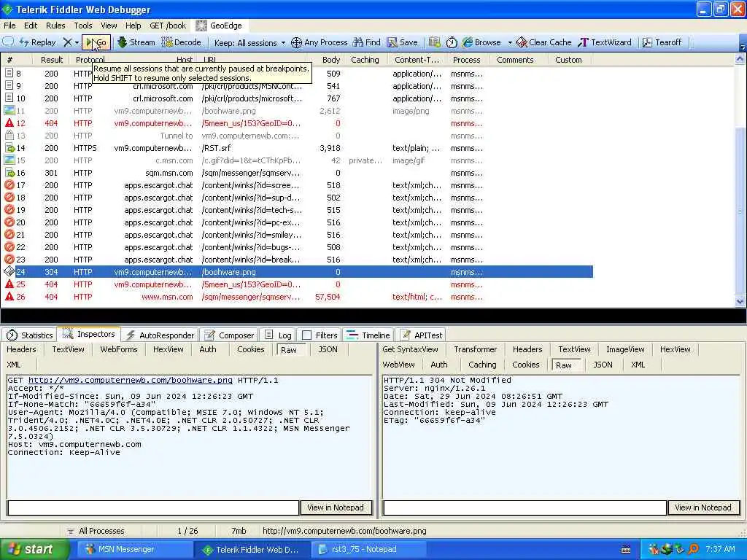Click Any Process target icon
Viewport: 747px width, 560px height.
point(296,42)
